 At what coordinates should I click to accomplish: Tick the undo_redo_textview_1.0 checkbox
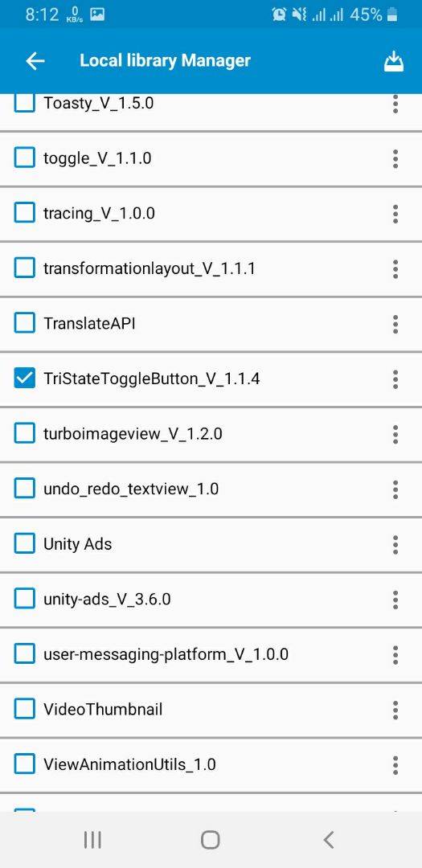pos(24,489)
